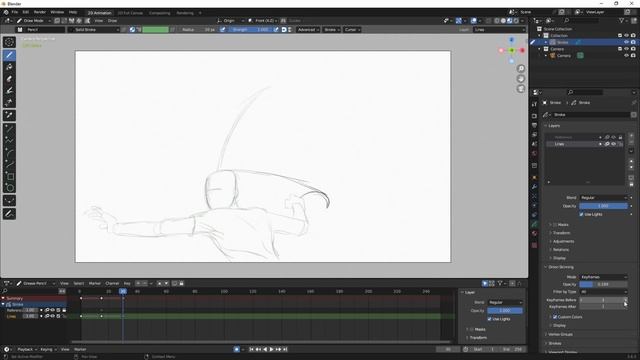Expand the Adjustments subpanel
The height and width of the screenshot is (360, 640).
click(563, 241)
